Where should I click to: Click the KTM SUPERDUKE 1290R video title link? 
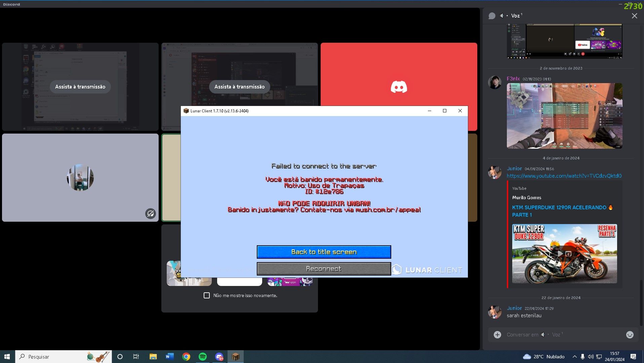pyautogui.click(x=562, y=211)
